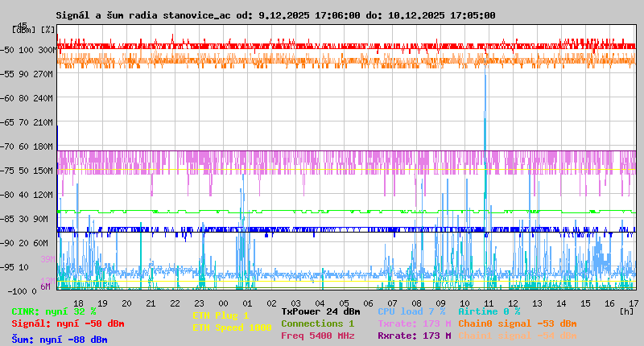Select the blue Šum legend entry
Screen dimensions: 644x346
pos(60,340)
